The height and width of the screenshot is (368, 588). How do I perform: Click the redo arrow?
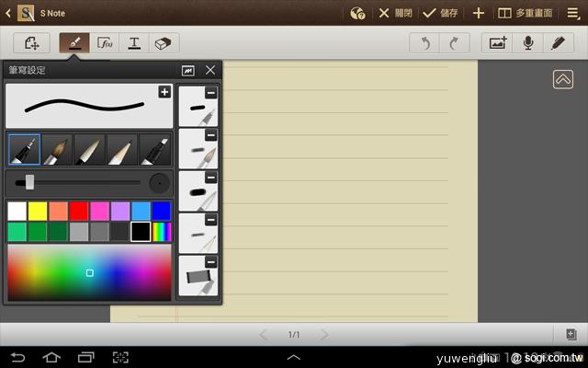click(455, 43)
